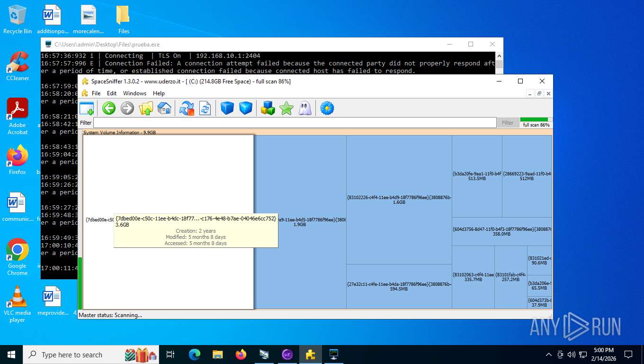Open the File menu in SpaceSniffer
The height and width of the screenshot is (364, 644).
pos(96,93)
